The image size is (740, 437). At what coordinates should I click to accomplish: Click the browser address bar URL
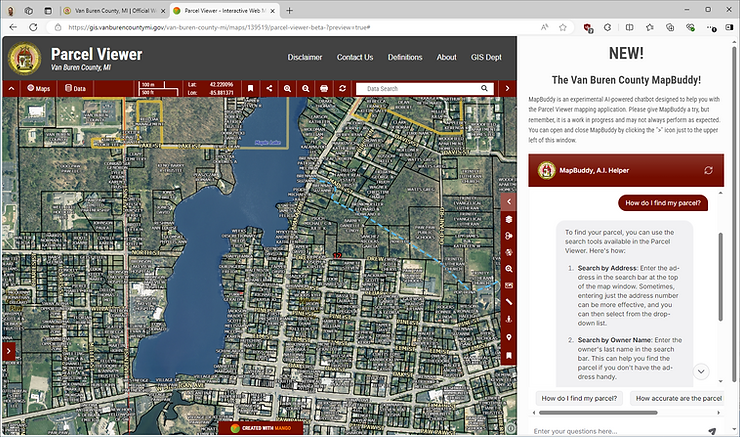219,27
